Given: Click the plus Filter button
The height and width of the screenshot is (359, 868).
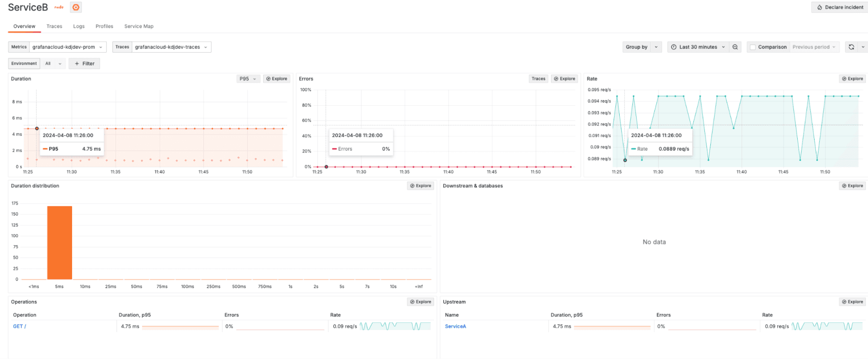Looking at the screenshot, I should pos(84,63).
